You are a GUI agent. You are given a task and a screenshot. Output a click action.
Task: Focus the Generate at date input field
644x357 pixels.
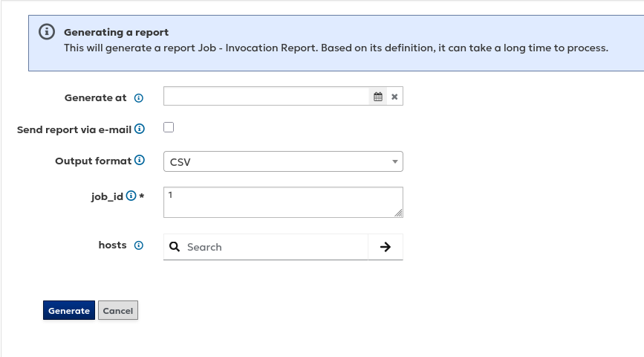point(266,97)
